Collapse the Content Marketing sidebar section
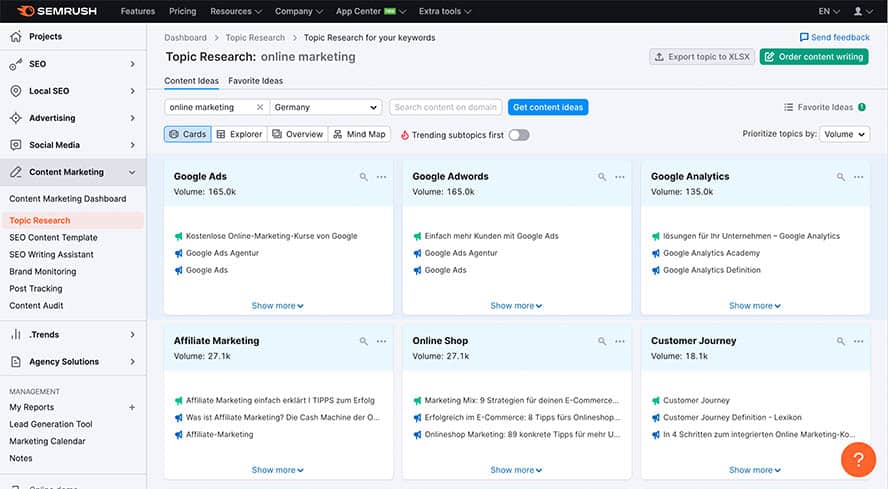This screenshot has width=888, height=489. click(132, 172)
